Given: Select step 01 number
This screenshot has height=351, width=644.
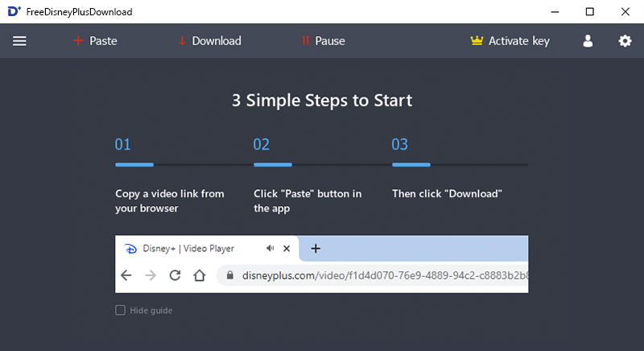Looking at the screenshot, I should [123, 144].
